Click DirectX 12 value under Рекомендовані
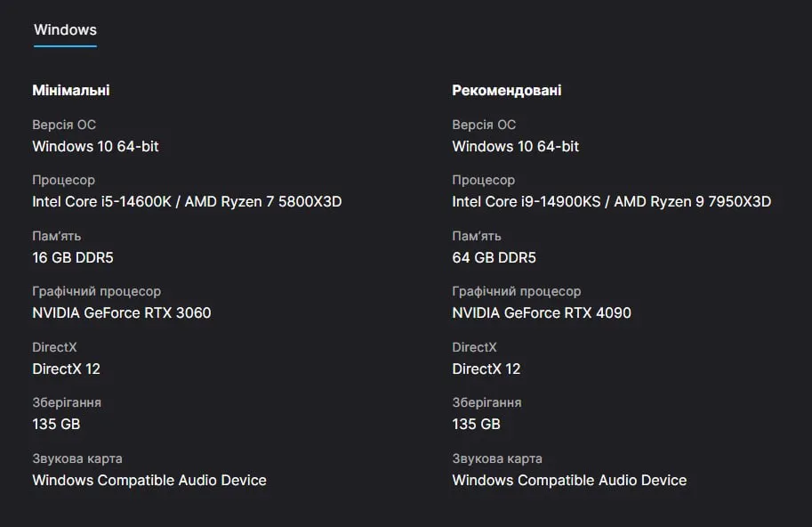812x527 pixels. coord(486,369)
